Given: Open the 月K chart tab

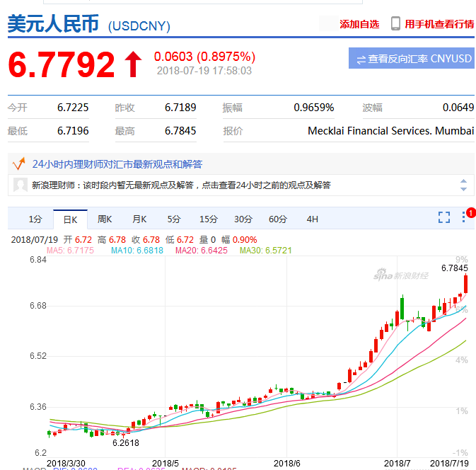Looking at the screenshot, I should click(x=139, y=219).
